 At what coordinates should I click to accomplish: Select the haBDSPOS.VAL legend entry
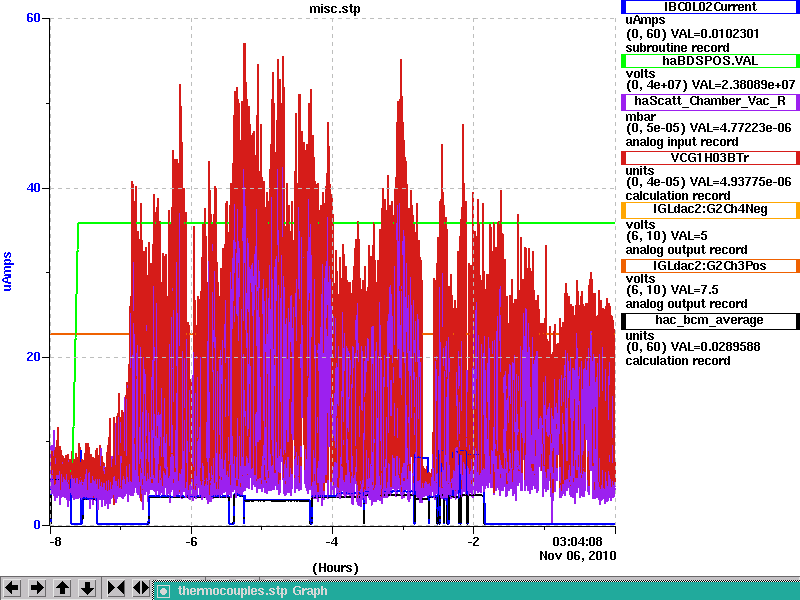[710, 61]
